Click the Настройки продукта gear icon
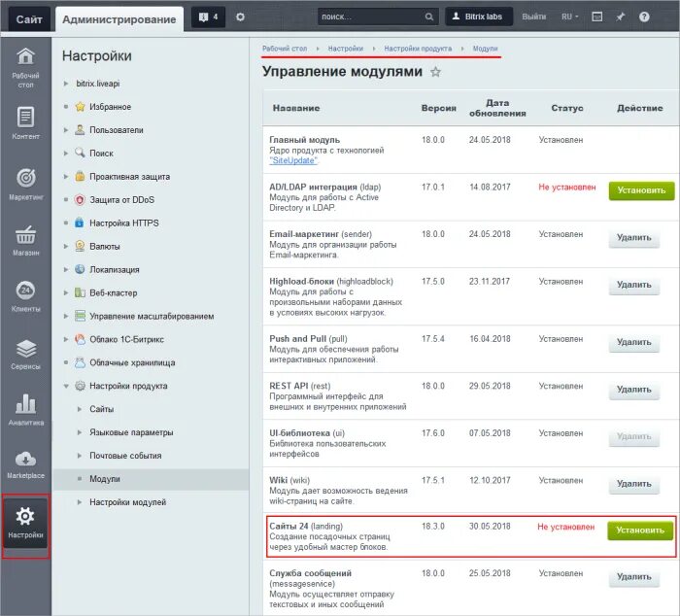 pos(80,386)
